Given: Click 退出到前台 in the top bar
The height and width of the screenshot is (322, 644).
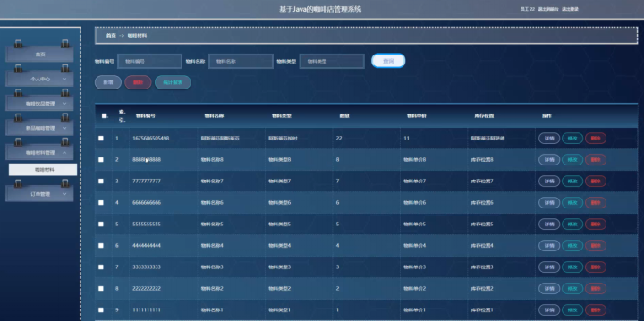Looking at the screenshot, I should [x=548, y=9].
